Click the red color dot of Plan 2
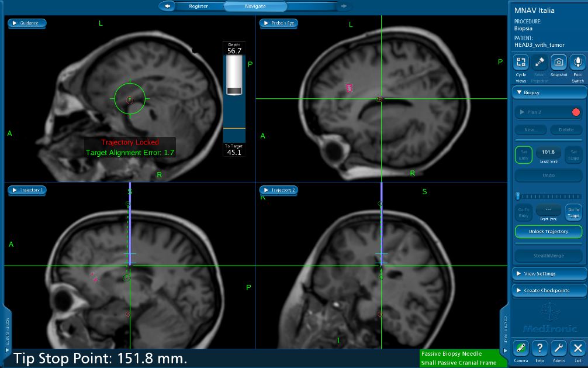Screen dimensions: 588x368 (x=576, y=112)
